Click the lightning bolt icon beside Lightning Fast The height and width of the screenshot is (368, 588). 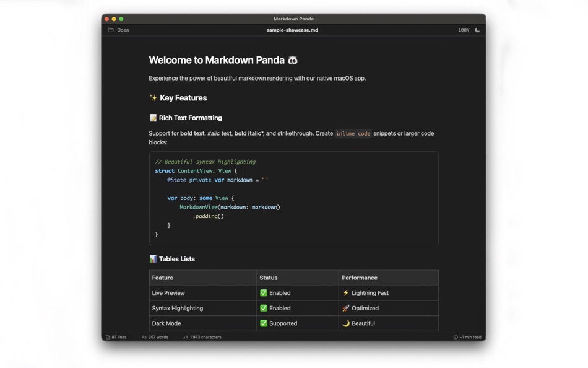tap(346, 293)
